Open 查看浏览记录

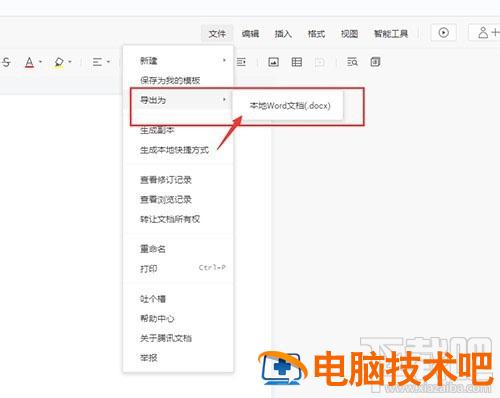point(178,200)
